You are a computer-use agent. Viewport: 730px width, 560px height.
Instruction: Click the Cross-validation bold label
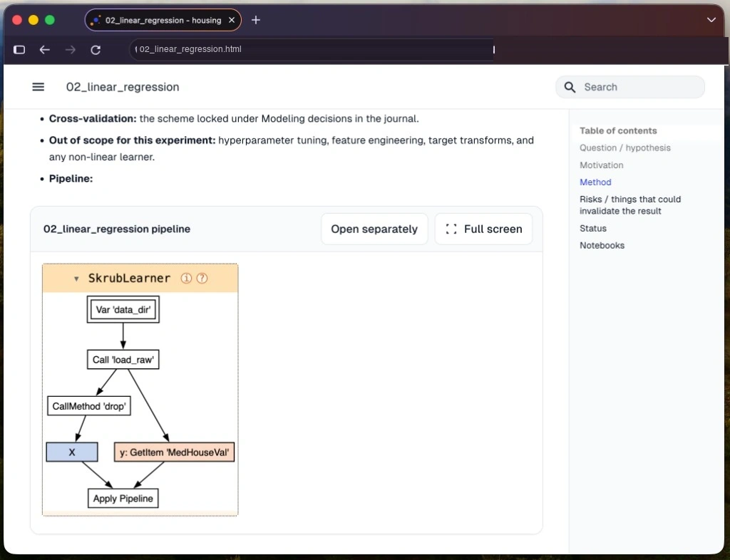tap(93, 118)
